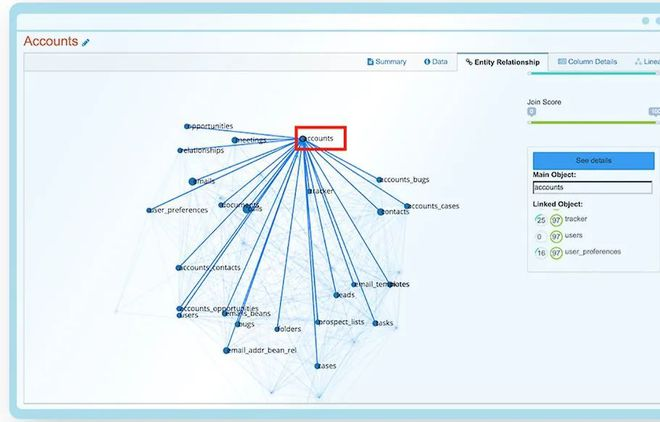Click the cases node at bottom
The image size is (660, 422).
pyautogui.click(x=318, y=366)
